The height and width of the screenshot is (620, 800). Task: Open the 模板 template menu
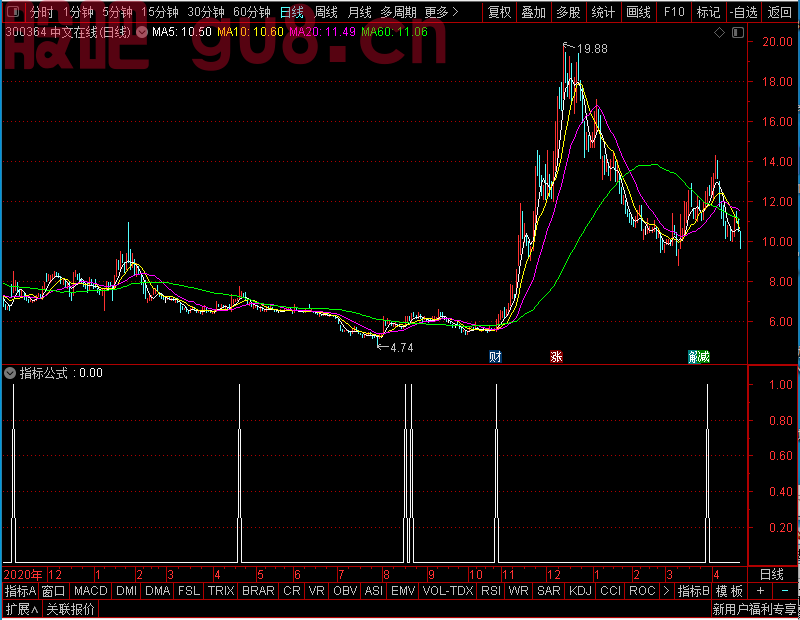pos(730,591)
